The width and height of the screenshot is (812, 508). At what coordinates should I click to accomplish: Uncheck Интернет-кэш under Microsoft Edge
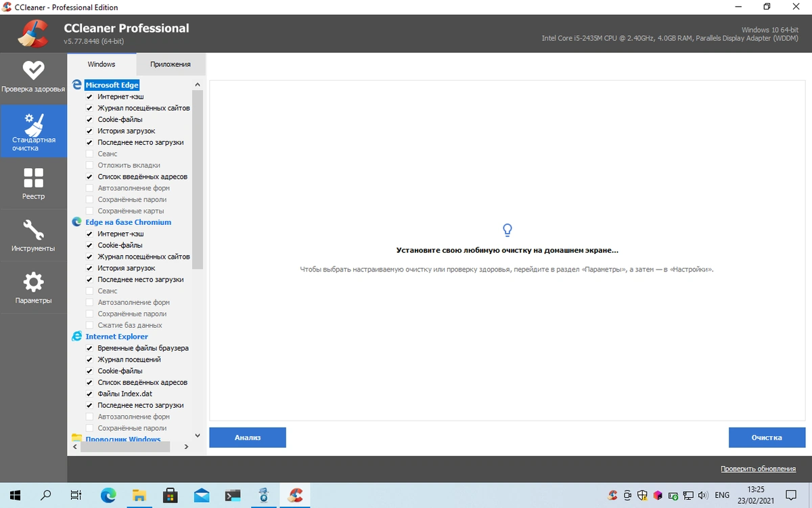tap(90, 97)
